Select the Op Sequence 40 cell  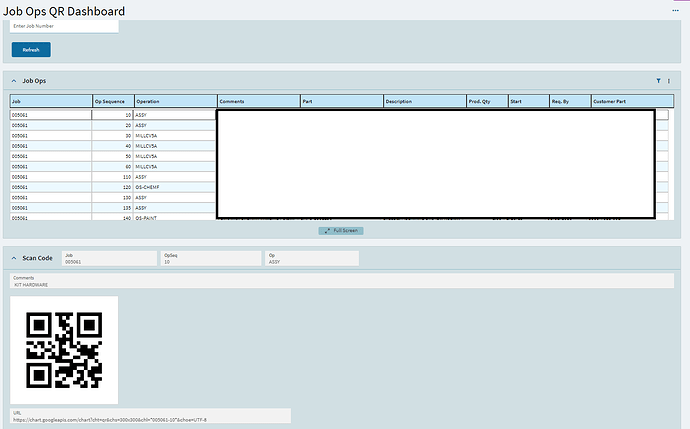113,146
